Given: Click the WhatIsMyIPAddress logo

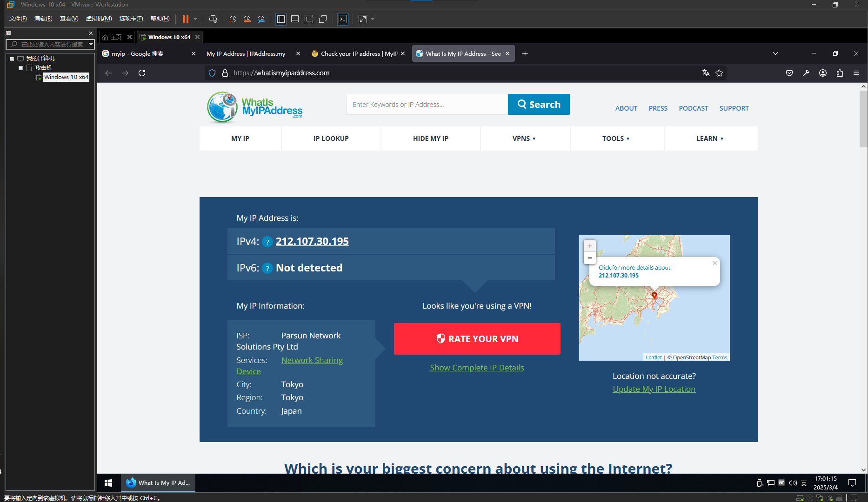Looking at the screenshot, I should 254,107.
